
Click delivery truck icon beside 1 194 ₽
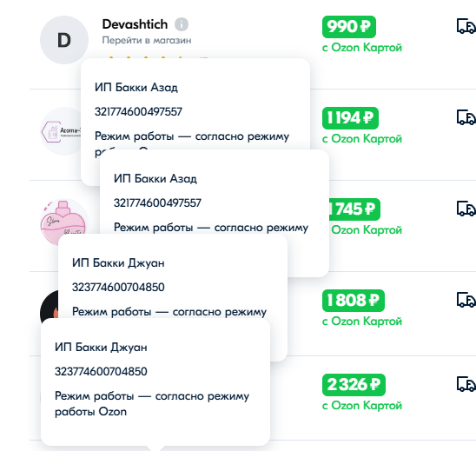point(466,117)
